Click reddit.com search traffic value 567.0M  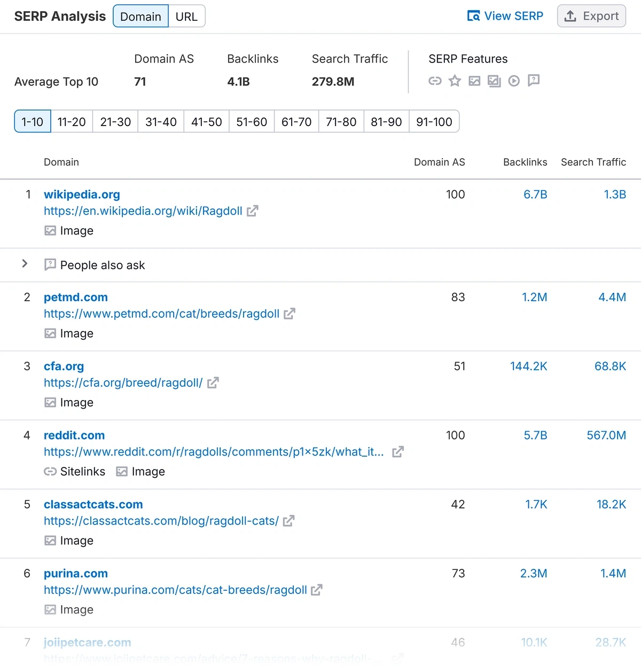(606, 435)
